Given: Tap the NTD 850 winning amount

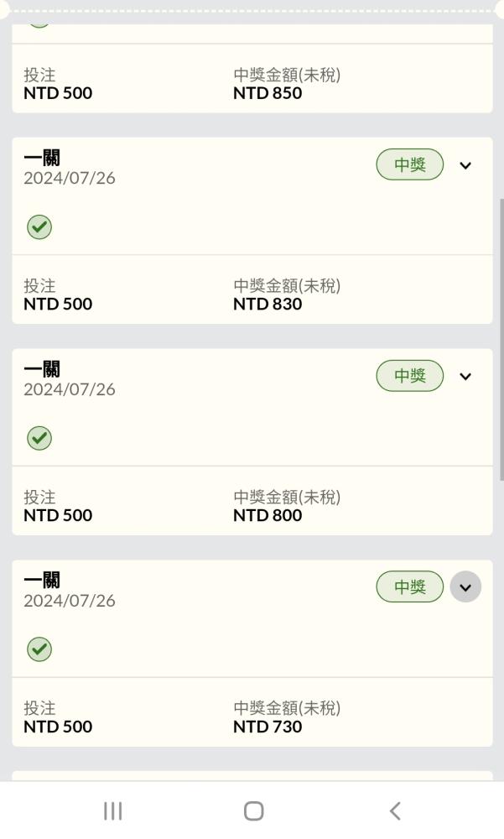Looking at the screenshot, I should 268,93.
